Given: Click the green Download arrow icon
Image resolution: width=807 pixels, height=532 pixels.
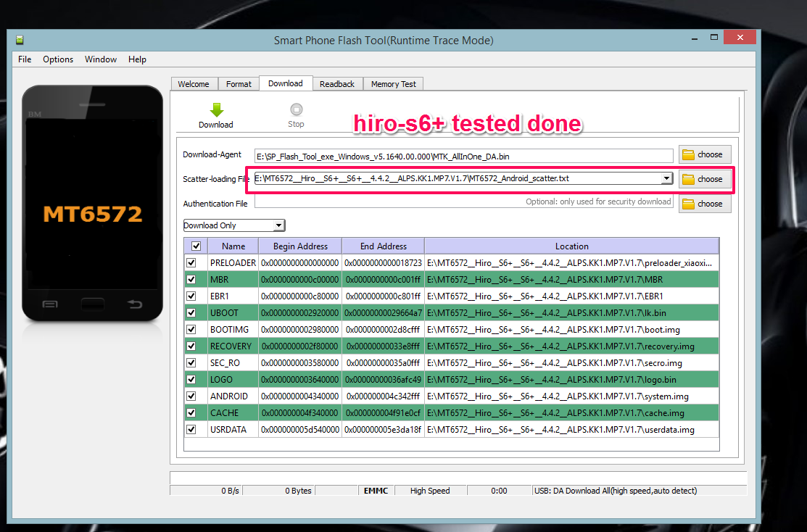Looking at the screenshot, I should pyautogui.click(x=217, y=109).
